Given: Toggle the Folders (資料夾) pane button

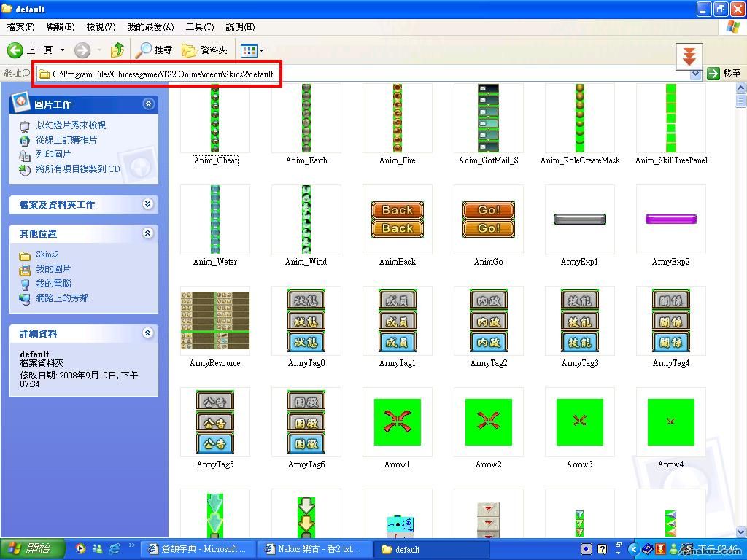Looking at the screenshot, I should pyautogui.click(x=204, y=50).
